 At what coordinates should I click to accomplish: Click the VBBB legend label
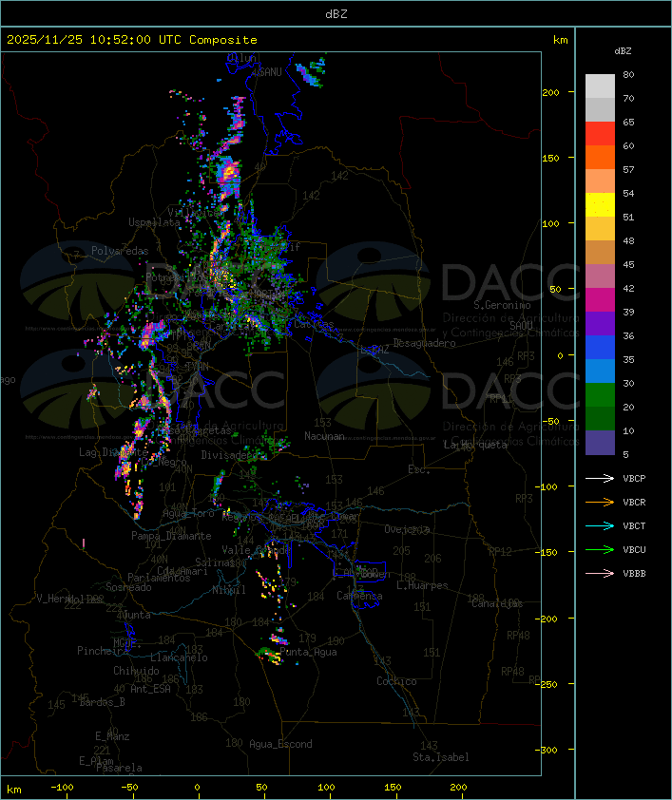[x=634, y=574]
